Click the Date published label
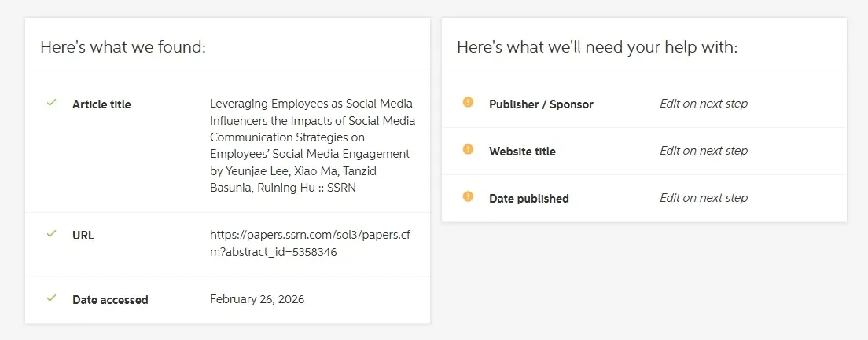This screenshot has width=868, height=340. tap(528, 199)
